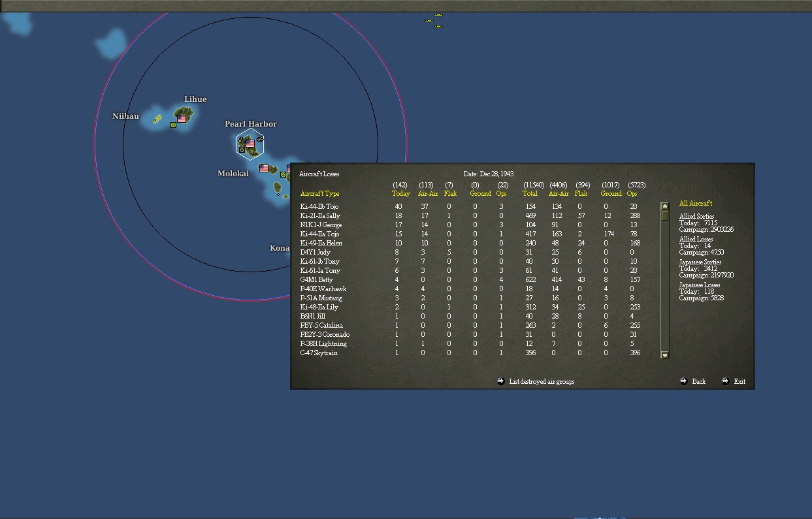Click the scrollbar thumb in Aircraft Losses list
The image size is (812, 519).
pyautogui.click(x=665, y=216)
